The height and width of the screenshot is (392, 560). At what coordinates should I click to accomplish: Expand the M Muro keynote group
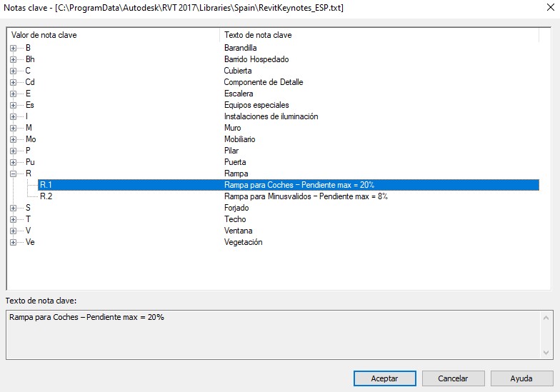(13, 128)
